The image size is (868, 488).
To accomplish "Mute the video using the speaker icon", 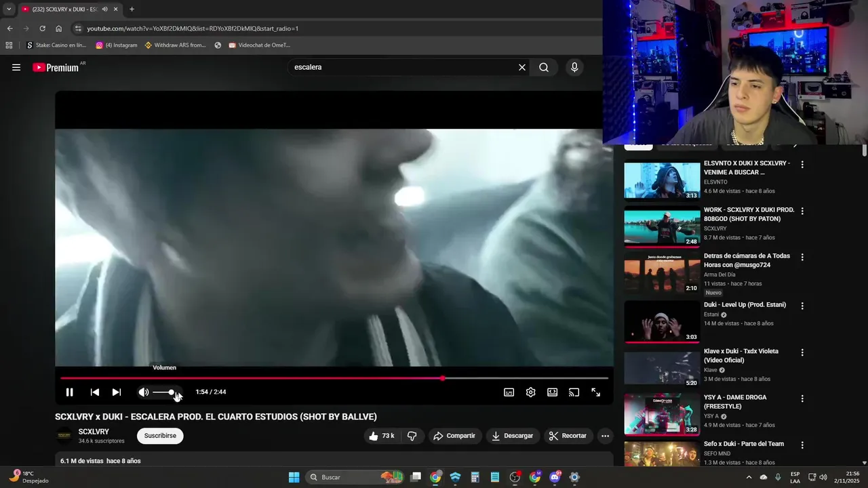I will point(143,392).
